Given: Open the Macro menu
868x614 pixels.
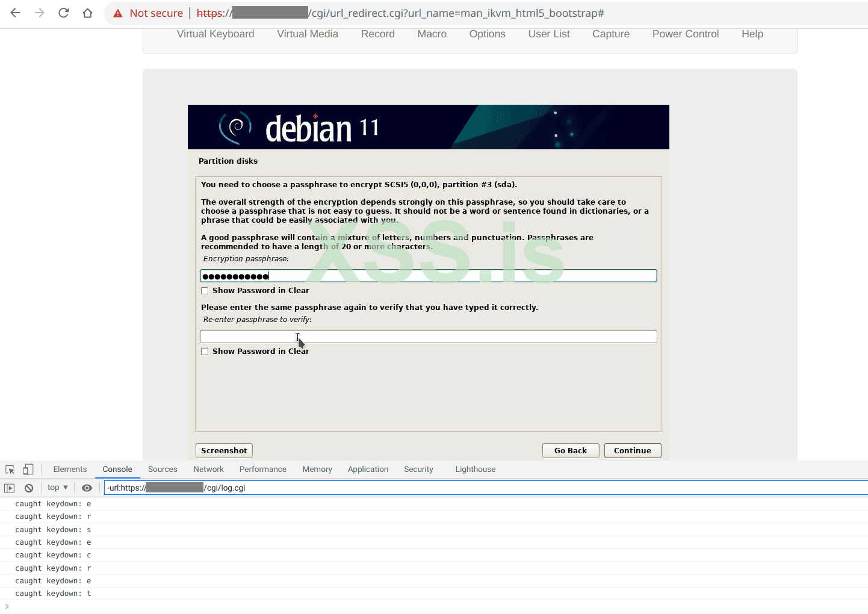Looking at the screenshot, I should pyautogui.click(x=432, y=34).
